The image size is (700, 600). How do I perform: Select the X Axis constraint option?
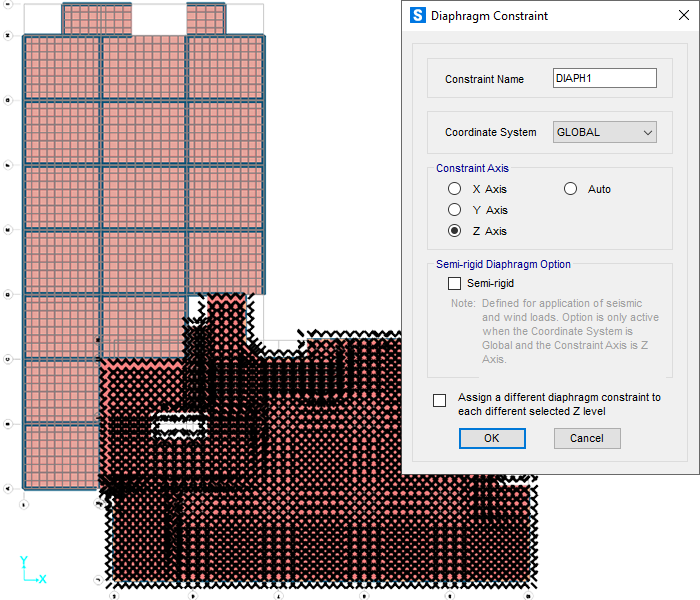[x=455, y=189]
